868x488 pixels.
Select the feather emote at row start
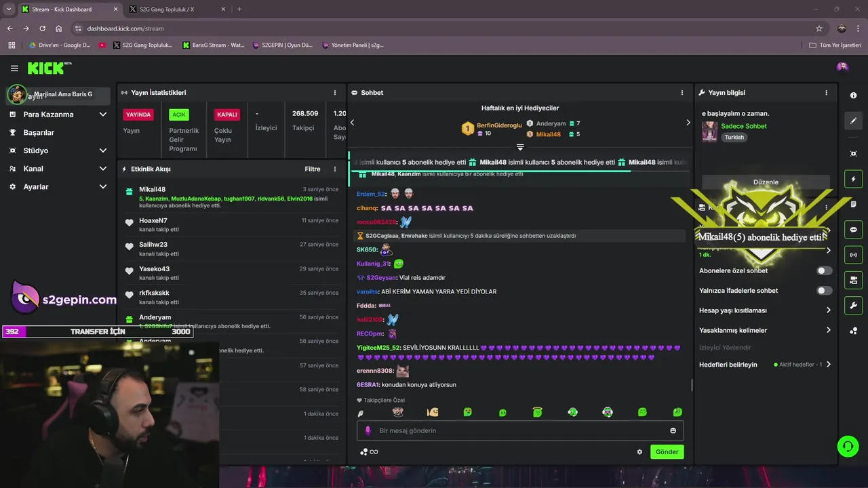361,413
